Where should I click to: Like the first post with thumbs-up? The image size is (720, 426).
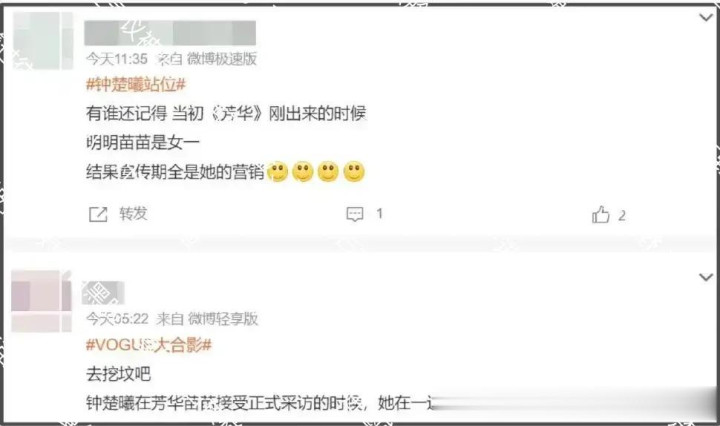tap(601, 214)
